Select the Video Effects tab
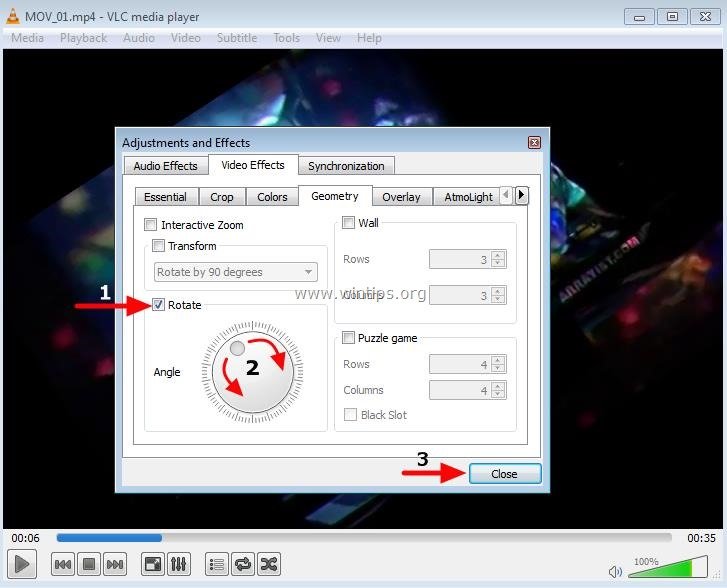 coord(253,165)
